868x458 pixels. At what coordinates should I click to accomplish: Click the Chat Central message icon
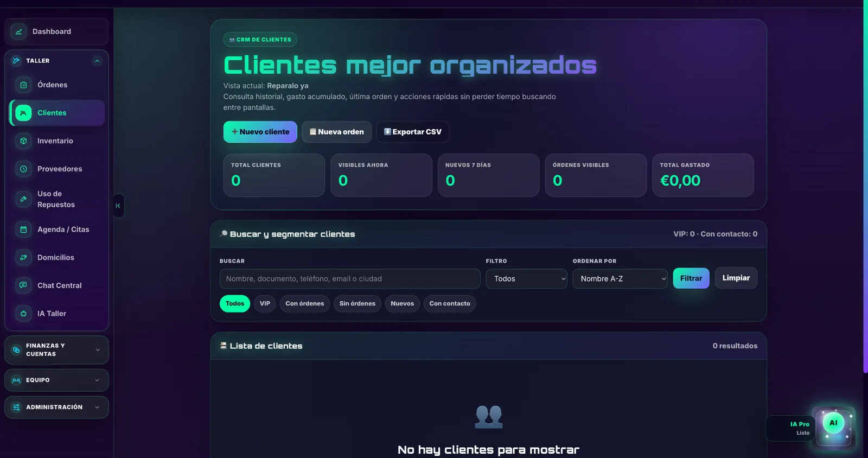point(23,285)
